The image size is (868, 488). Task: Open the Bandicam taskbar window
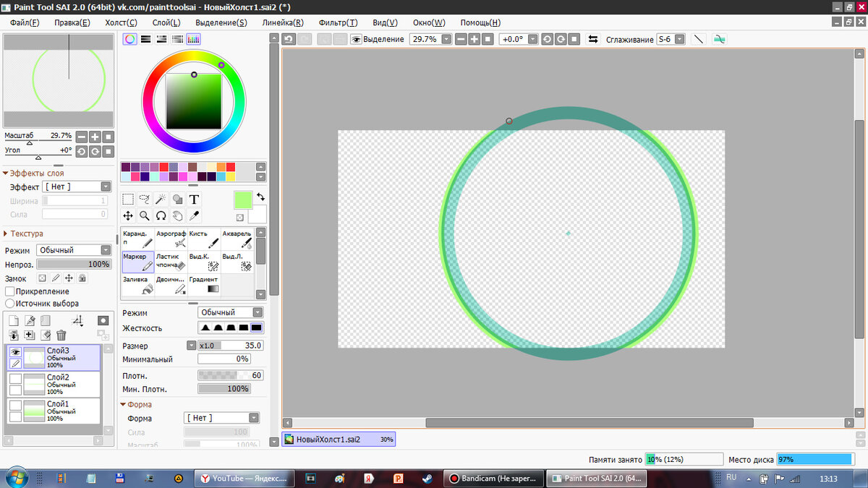(x=493, y=479)
